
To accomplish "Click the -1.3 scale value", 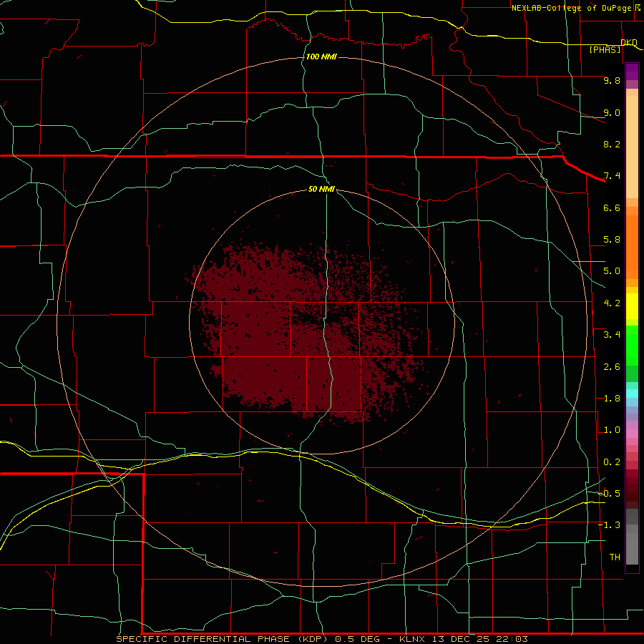I will click(610, 525).
